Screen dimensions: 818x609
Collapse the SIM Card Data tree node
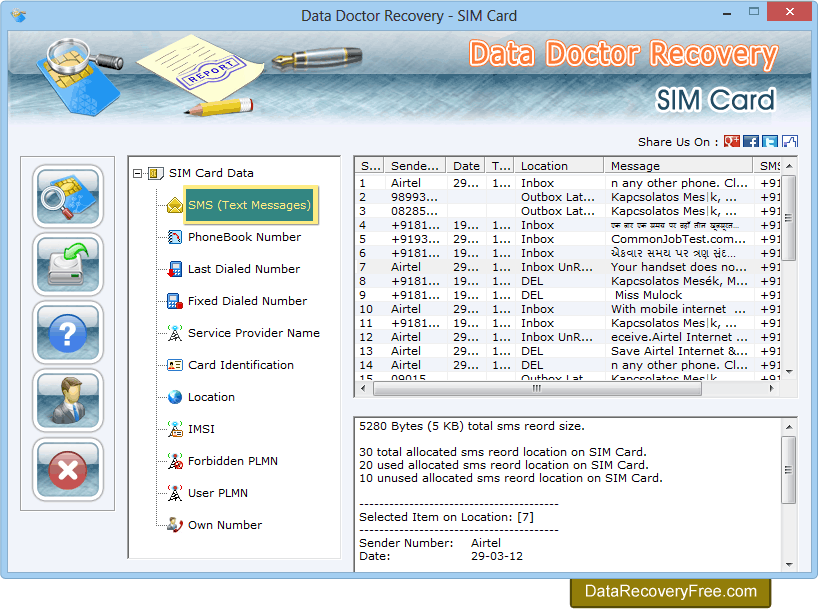coord(137,173)
